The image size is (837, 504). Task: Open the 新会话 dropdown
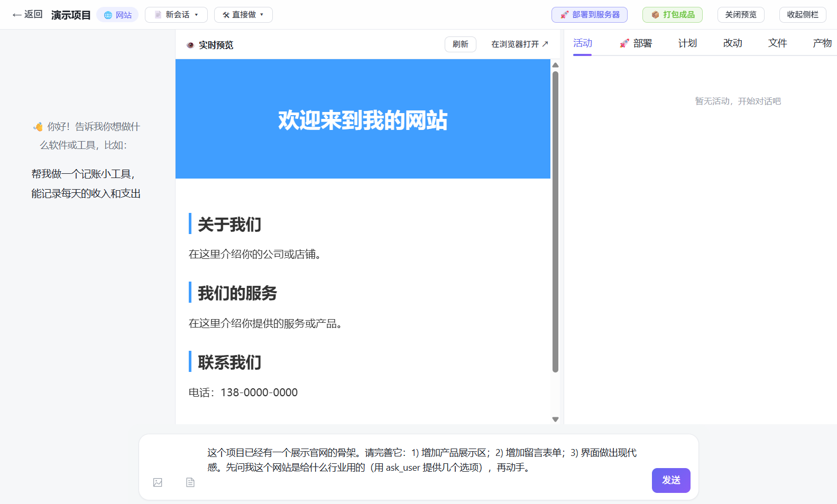coord(176,15)
